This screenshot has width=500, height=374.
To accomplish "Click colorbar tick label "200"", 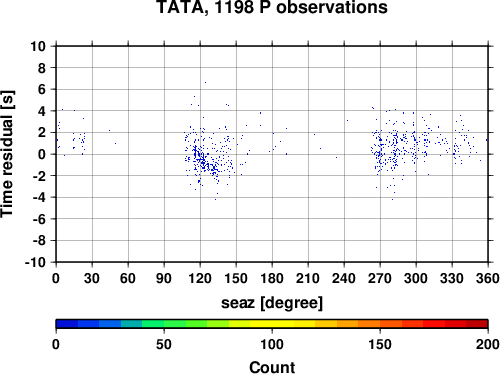I will 487,344.
